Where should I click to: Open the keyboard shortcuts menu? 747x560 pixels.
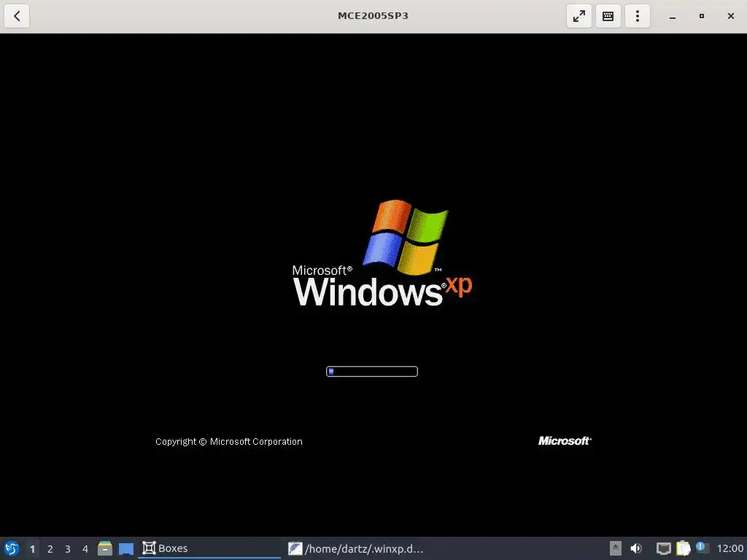(x=608, y=16)
